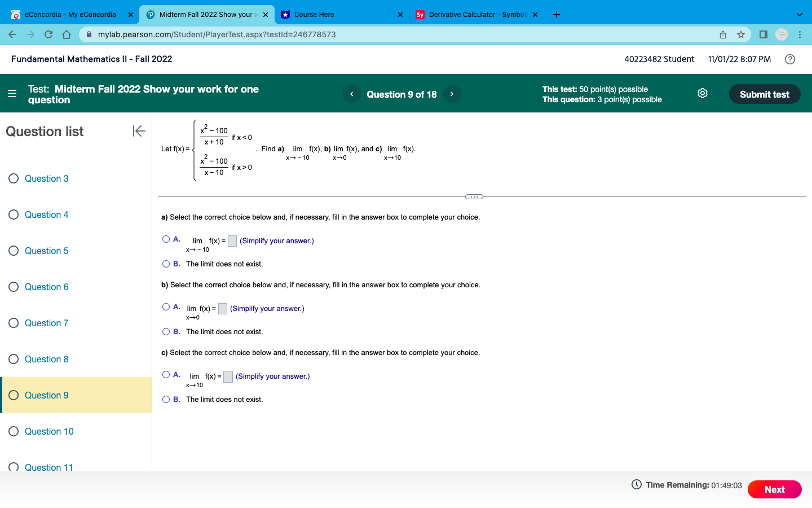Open Question 10 from the question list
The image size is (812, 508).
point(49,431)
